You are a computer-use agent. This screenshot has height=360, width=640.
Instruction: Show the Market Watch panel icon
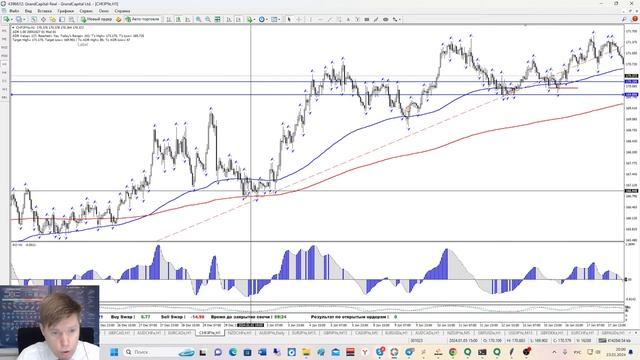[33, 19]
